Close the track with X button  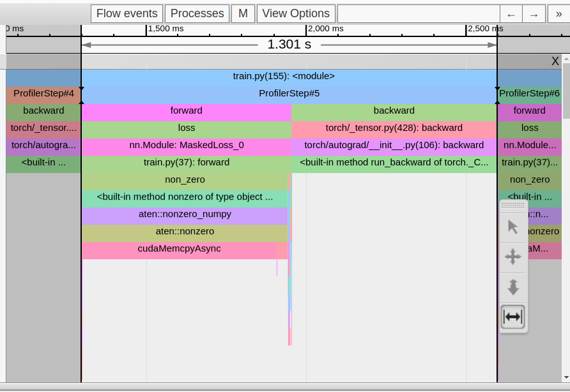tap(555, 61)
